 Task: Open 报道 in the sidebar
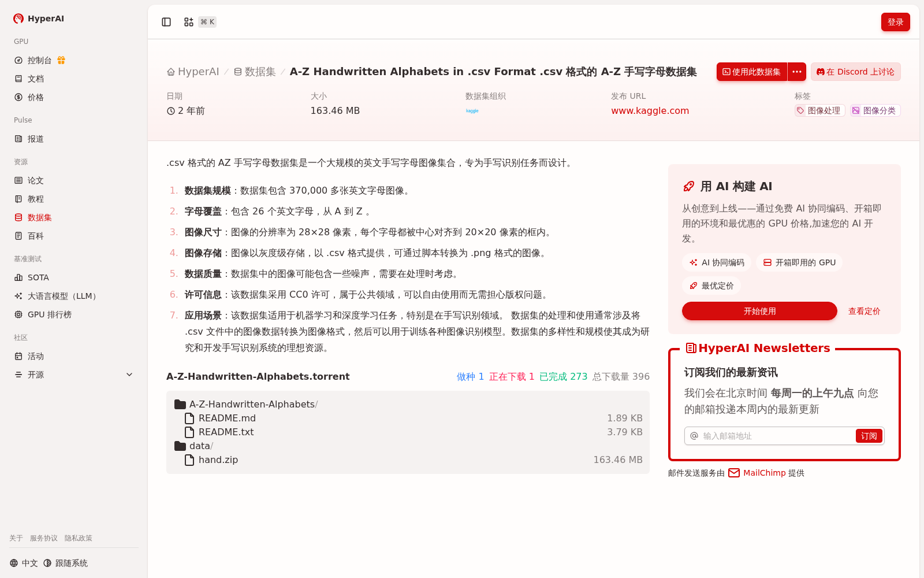click(36, 139)
